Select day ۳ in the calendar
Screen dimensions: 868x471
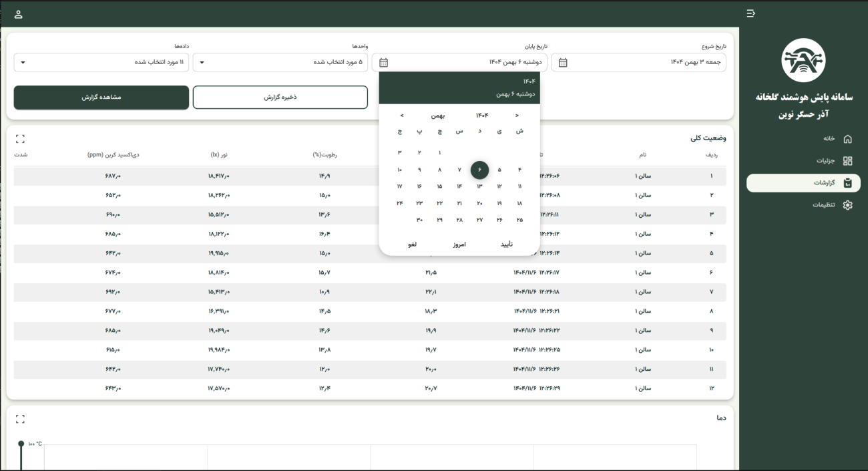pyautogui.click(x=399, y=153)
